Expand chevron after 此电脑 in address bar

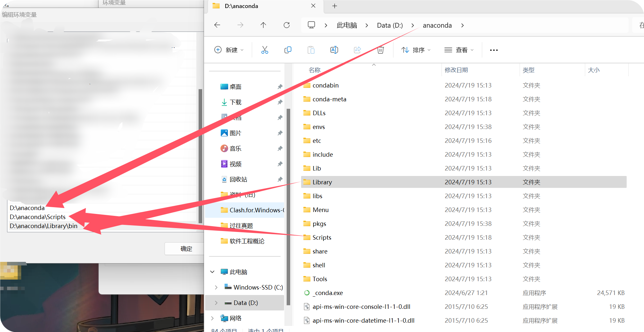click(367, 25)
